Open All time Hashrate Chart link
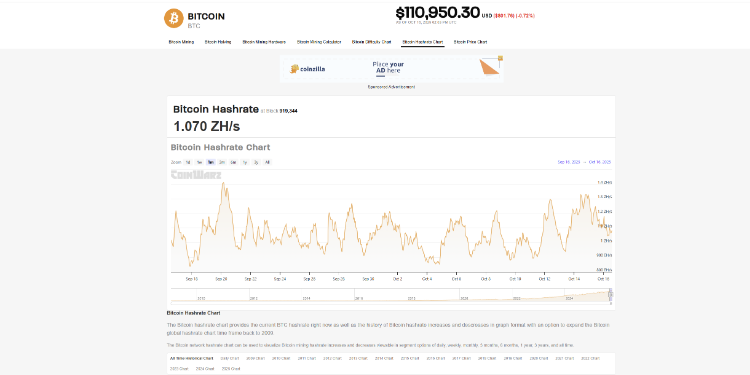 click(x=192, y=358)
